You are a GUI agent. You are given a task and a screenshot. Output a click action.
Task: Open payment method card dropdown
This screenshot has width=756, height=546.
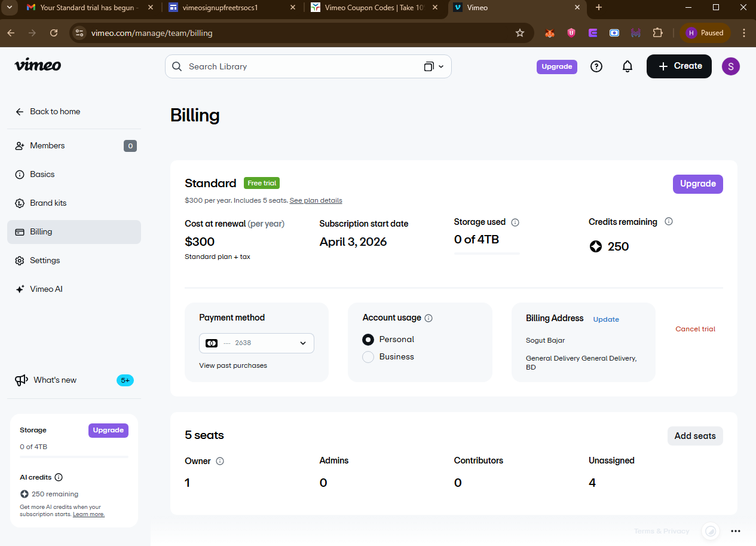pos(256,343)
